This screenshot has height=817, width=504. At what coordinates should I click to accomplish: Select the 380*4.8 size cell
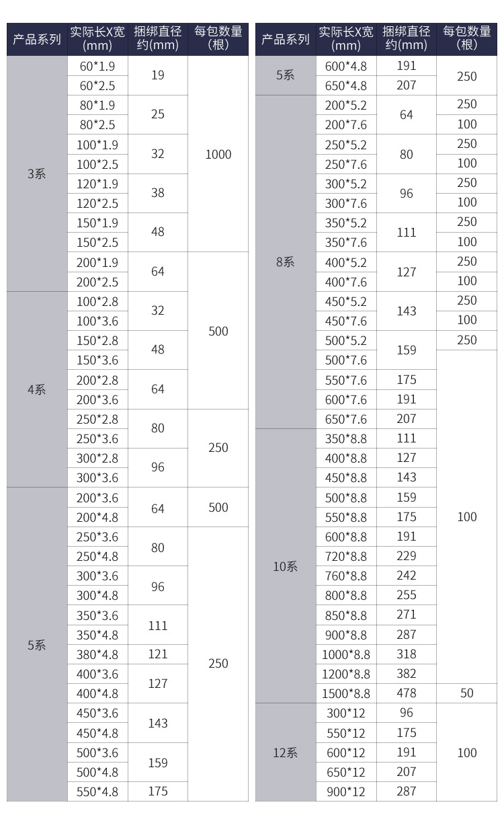pos(97,654)
